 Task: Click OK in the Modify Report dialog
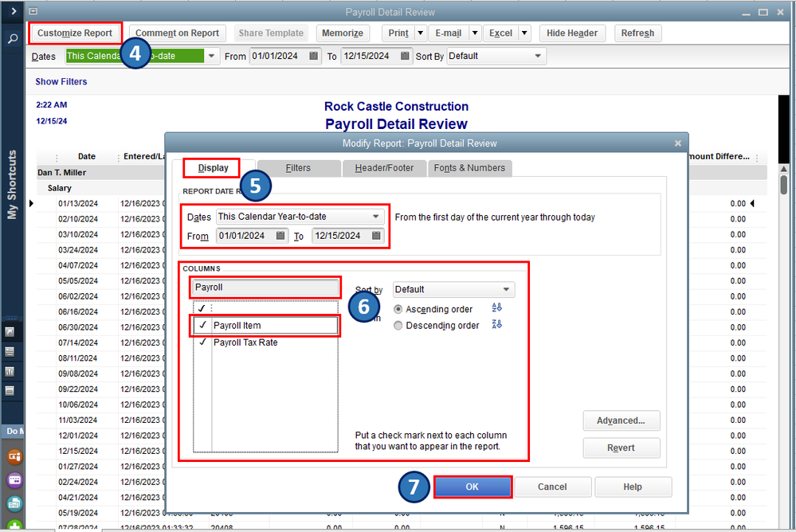pyautogui.click(x=473, y=487)
